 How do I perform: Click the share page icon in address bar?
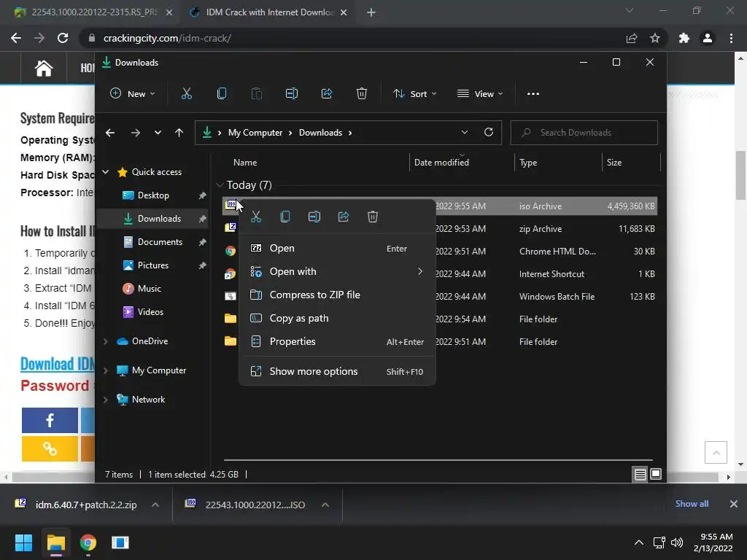pyautogui.click(x=632, y=38)
